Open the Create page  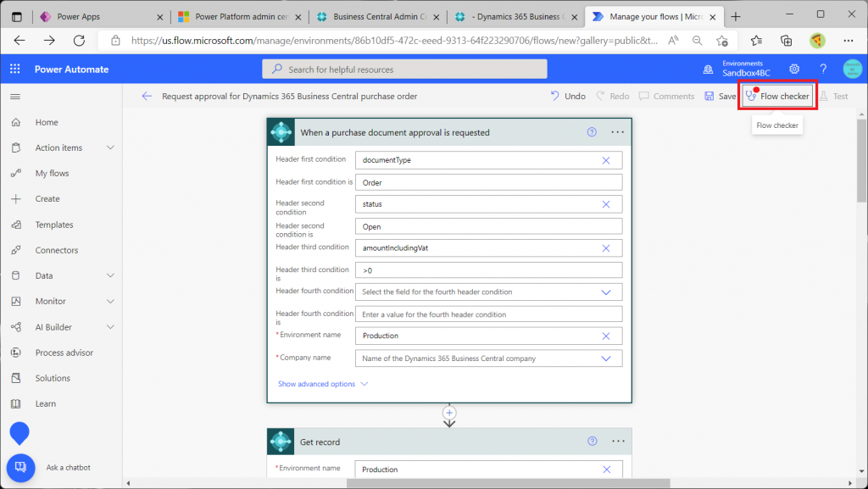point(47,198)
